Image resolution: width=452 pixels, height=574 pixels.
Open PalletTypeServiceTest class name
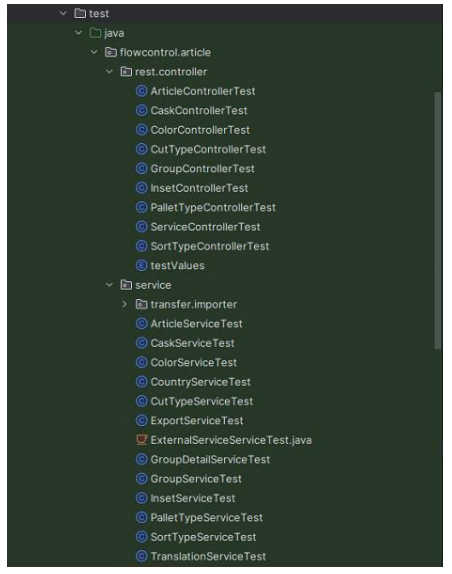[206, 517]
